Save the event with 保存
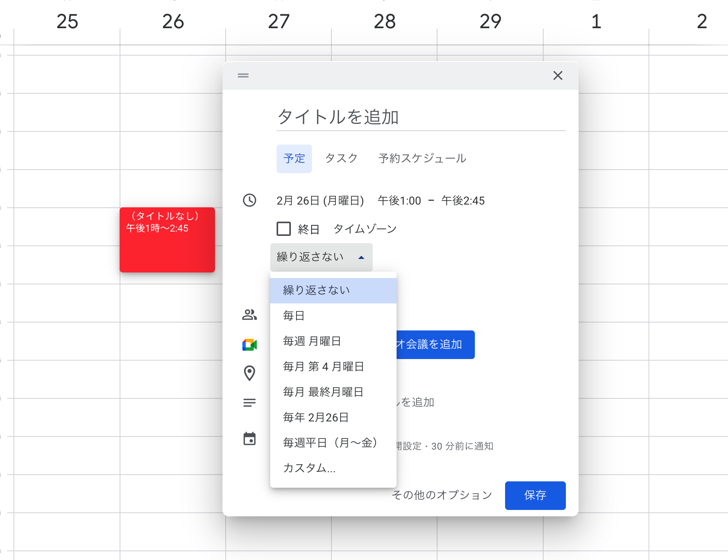 [535, 496]
